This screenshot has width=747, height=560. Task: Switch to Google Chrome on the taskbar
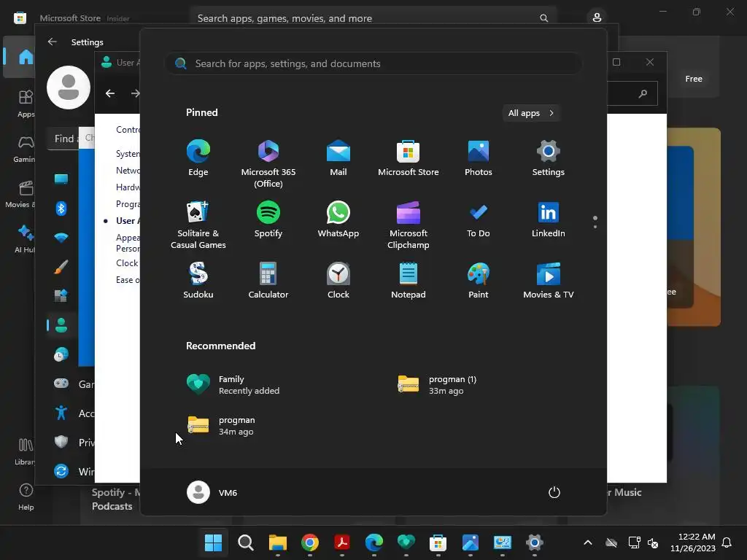point(309,542)
